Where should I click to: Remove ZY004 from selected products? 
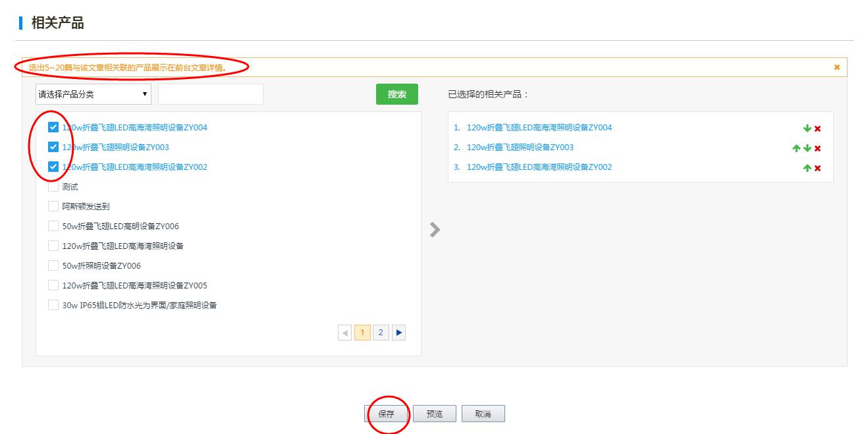818,129
